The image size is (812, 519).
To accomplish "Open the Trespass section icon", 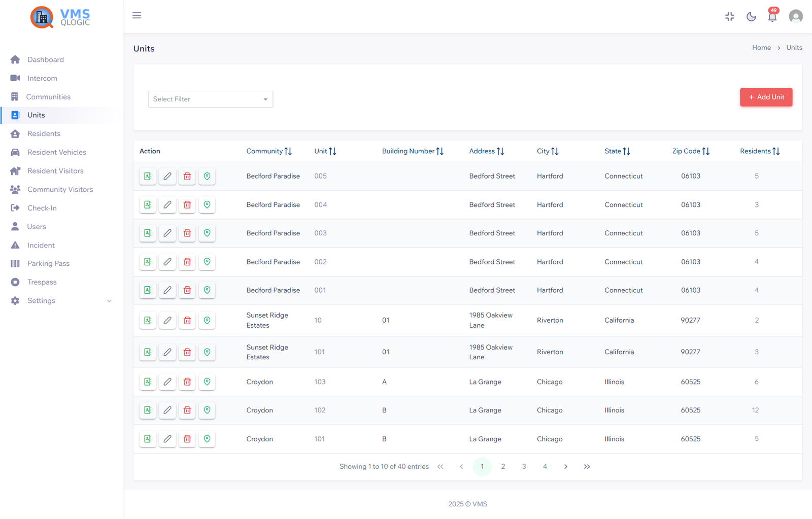I will click(x=15, y=282).
